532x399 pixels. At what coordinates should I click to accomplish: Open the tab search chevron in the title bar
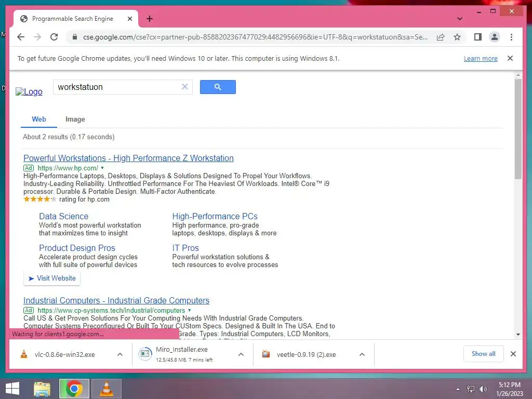pos(459,19)
